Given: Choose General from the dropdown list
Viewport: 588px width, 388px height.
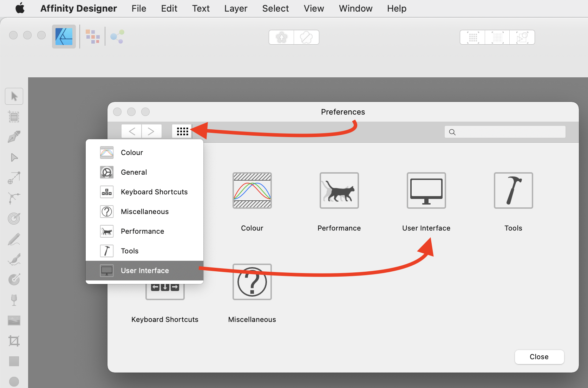Looking at the screenshot, I should 145,172.
